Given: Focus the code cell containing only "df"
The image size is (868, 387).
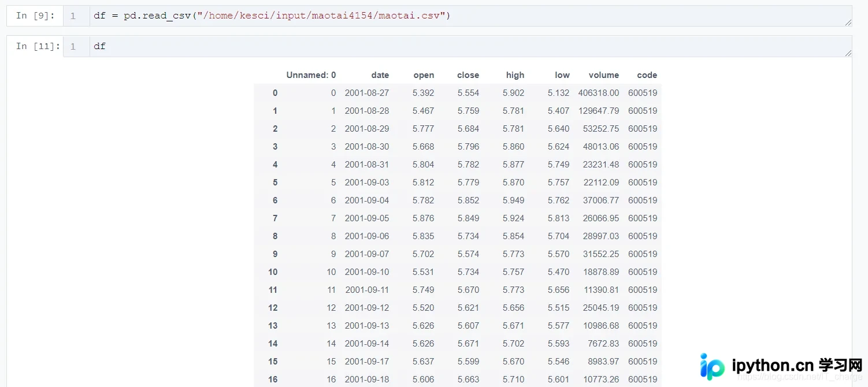Looking at the screenshot, I should tap(470, 46).
